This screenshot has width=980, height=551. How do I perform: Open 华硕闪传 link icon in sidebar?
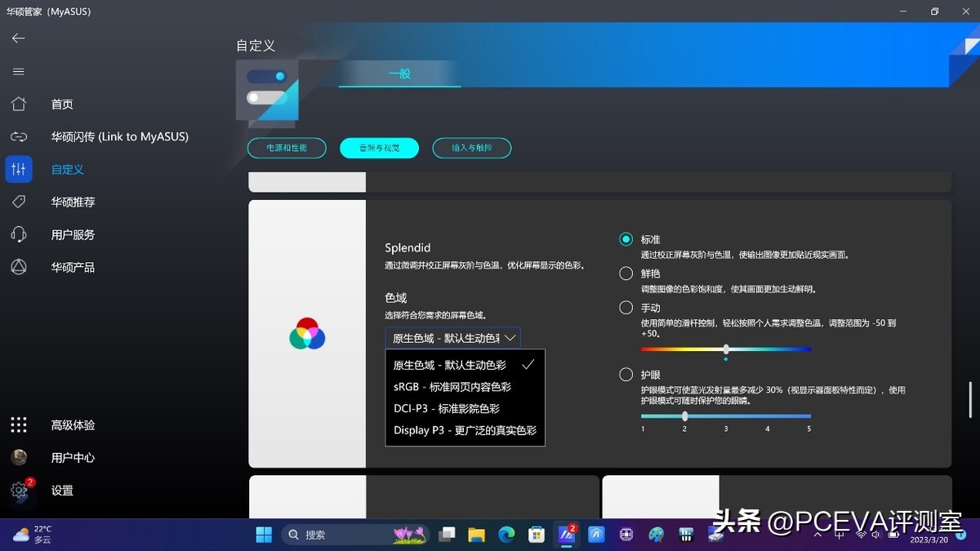[19, 136]
